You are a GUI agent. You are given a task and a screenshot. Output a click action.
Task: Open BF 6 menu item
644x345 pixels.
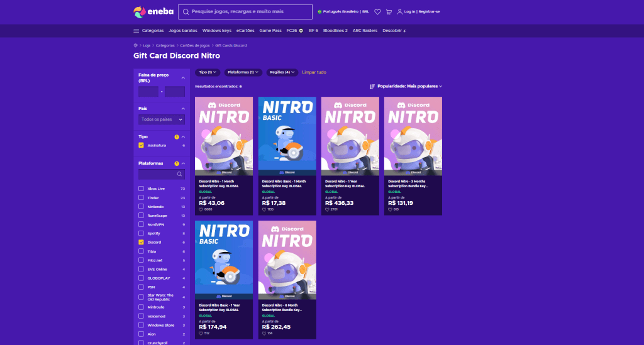coord(313,31)
